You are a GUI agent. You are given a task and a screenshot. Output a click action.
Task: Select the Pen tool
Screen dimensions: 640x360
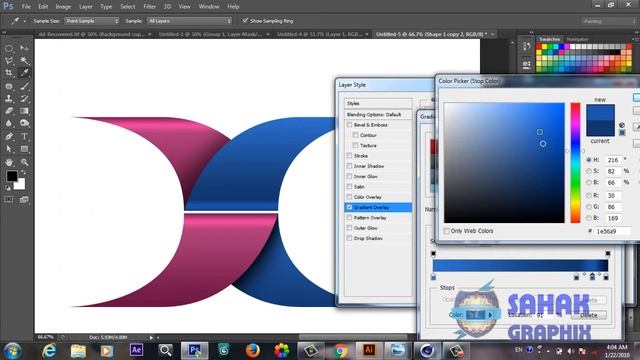pyautogui.click(x=9, y=136)
